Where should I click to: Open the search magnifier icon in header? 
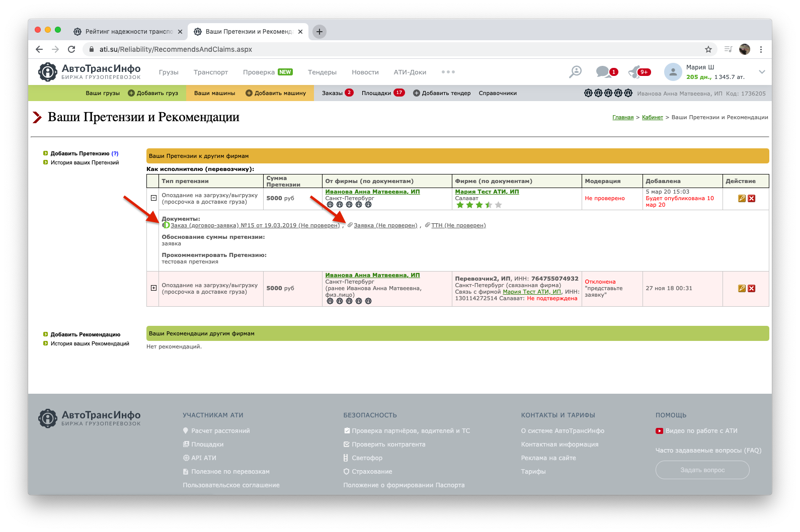(575, 72)
